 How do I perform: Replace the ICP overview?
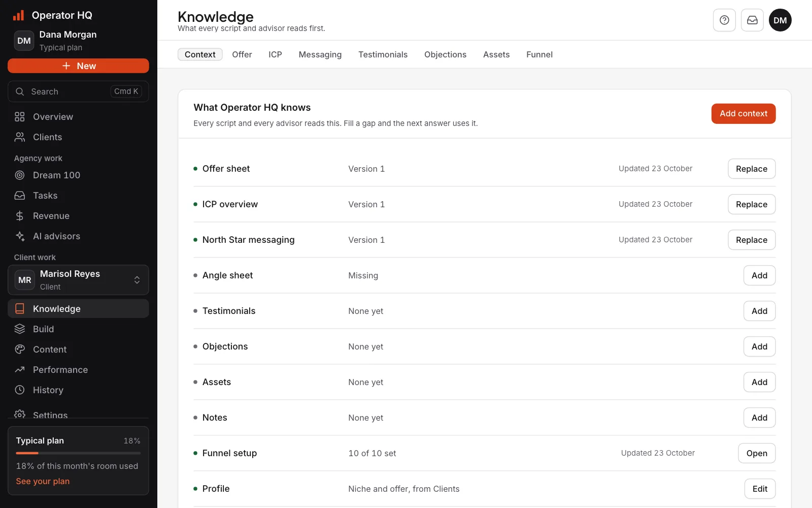pyautogui.click(x=752, y=204)
